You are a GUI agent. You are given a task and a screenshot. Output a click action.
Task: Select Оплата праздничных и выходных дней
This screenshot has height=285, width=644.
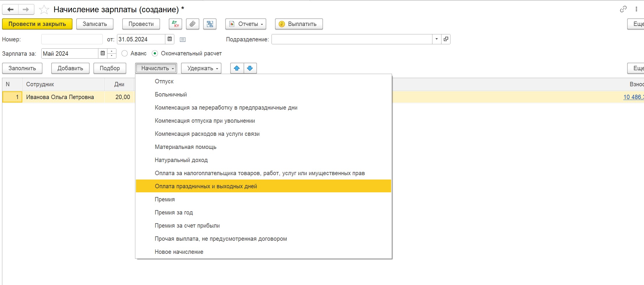click(x=263, y=186)
